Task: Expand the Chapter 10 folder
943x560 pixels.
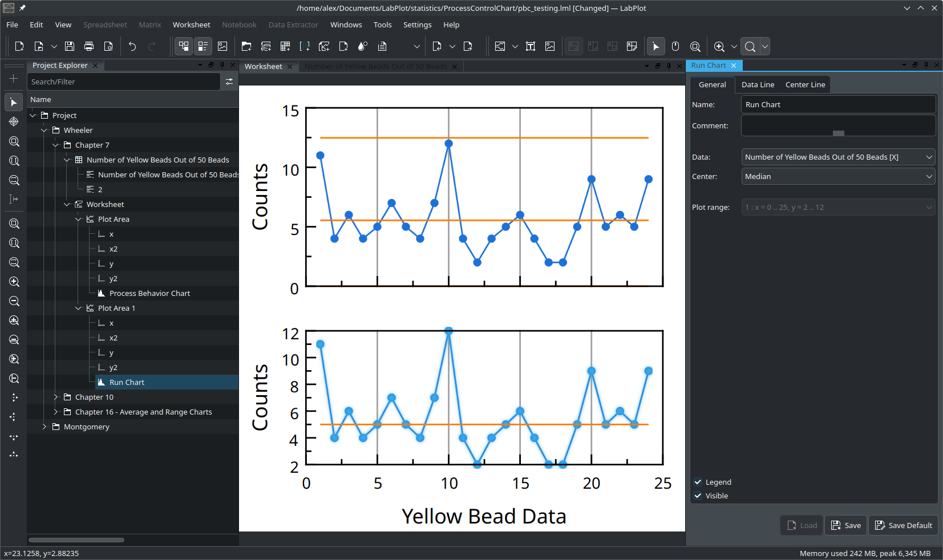Action: pyautogui.click(x=56, y=397)
